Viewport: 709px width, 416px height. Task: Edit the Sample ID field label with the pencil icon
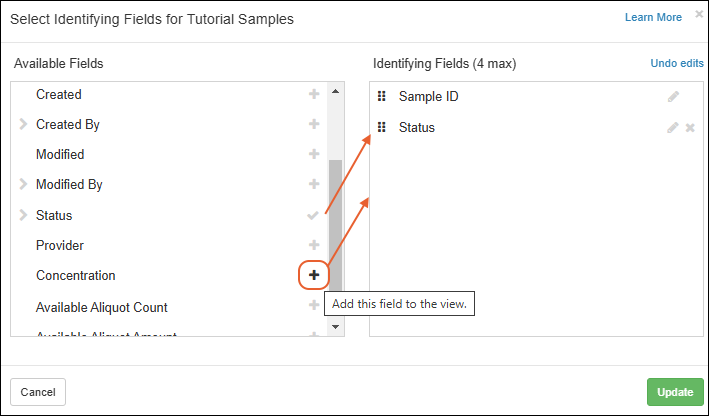674,97
